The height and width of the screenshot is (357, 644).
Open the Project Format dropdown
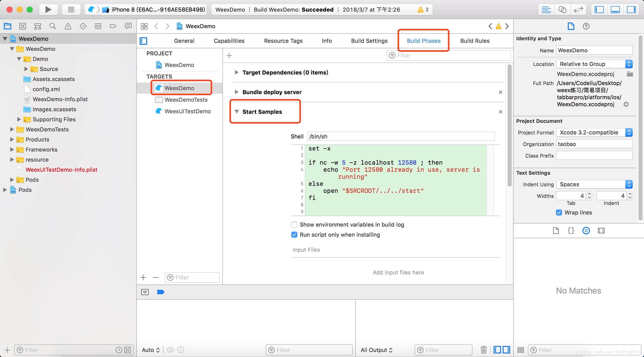click(594, 132)
